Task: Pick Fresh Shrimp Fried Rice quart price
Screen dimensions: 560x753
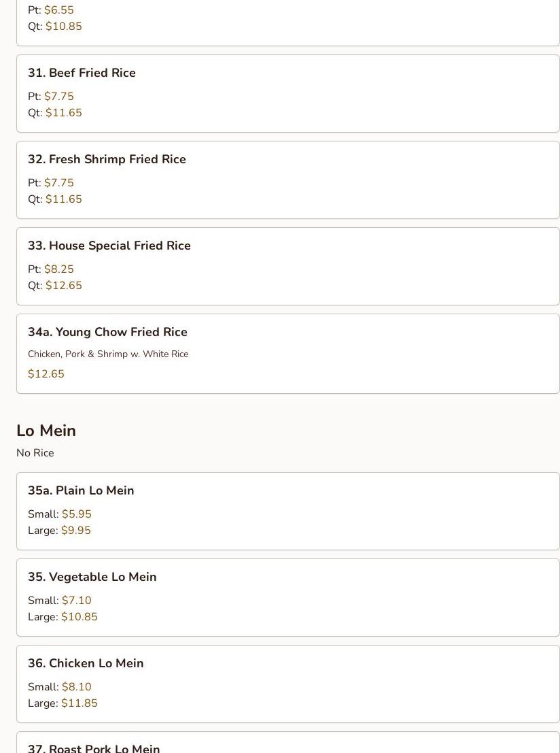Action: point(63,199)
